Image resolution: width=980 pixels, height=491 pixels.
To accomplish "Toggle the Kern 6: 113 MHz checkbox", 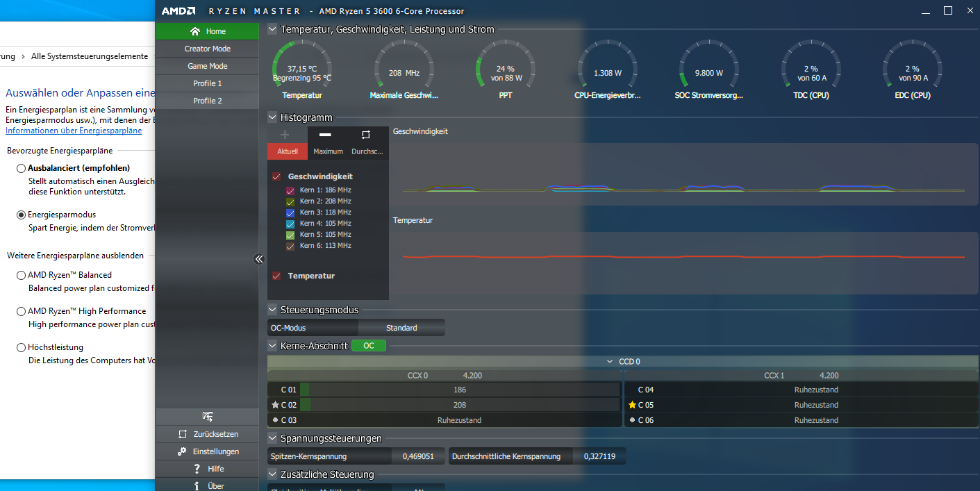I will click(290, 246).
